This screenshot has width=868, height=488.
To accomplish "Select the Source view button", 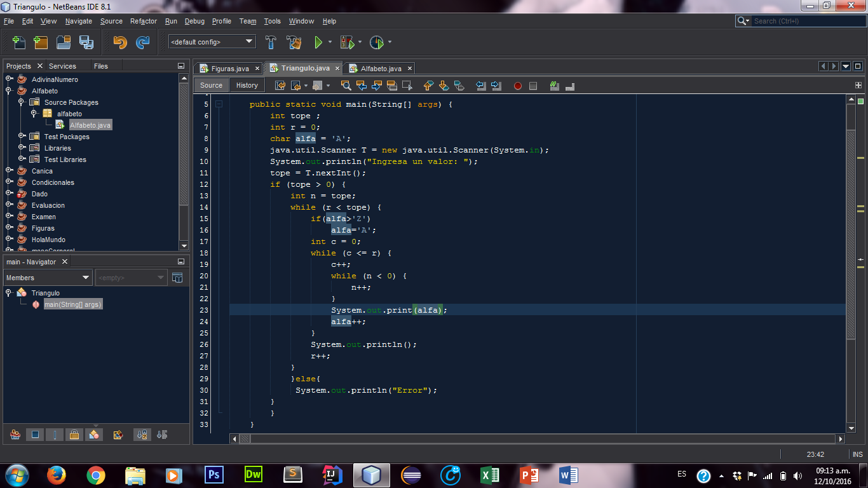I will (212, 86).
